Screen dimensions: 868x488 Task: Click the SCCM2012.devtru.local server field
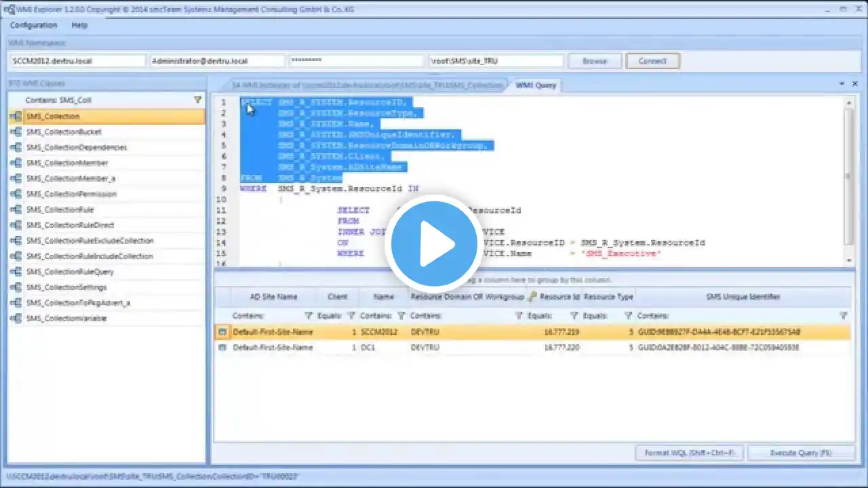pyautogui.click(x=77, y=61)
